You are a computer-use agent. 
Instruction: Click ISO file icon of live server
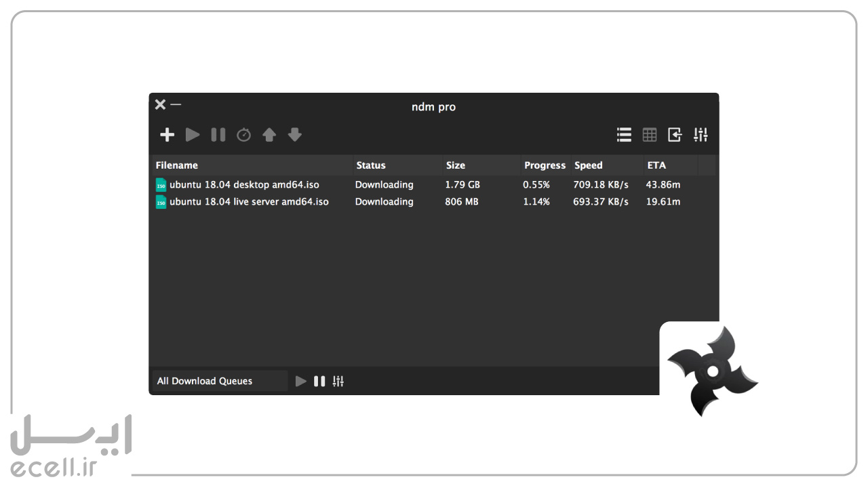(x=161, y=201)
